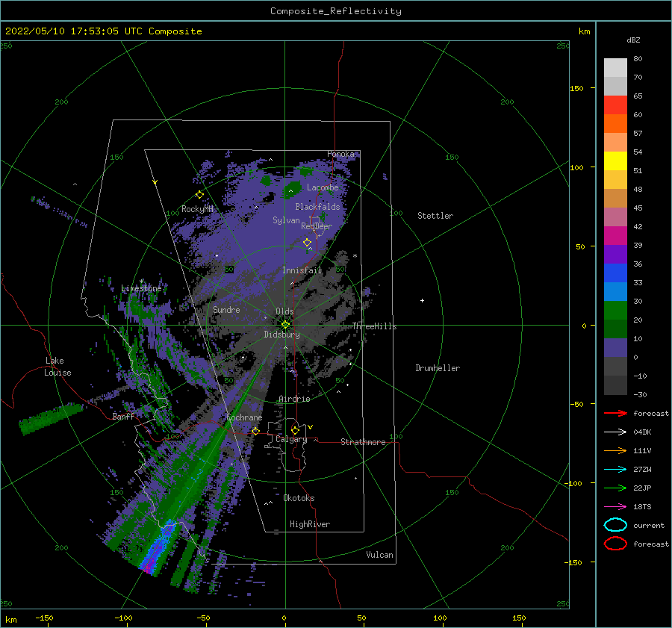672x628 pixels.
Task: Select the Lake Louise label
Action: [x=58, y=367]
